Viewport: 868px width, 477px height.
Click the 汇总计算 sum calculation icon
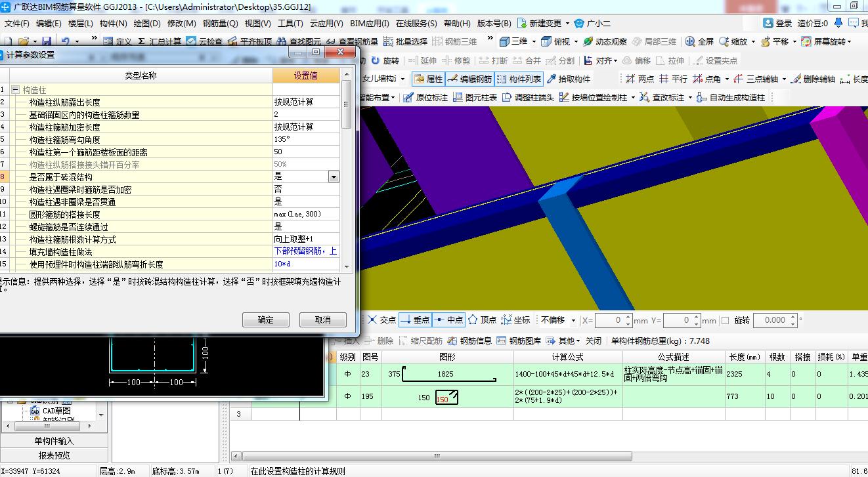tap(142, 41)
